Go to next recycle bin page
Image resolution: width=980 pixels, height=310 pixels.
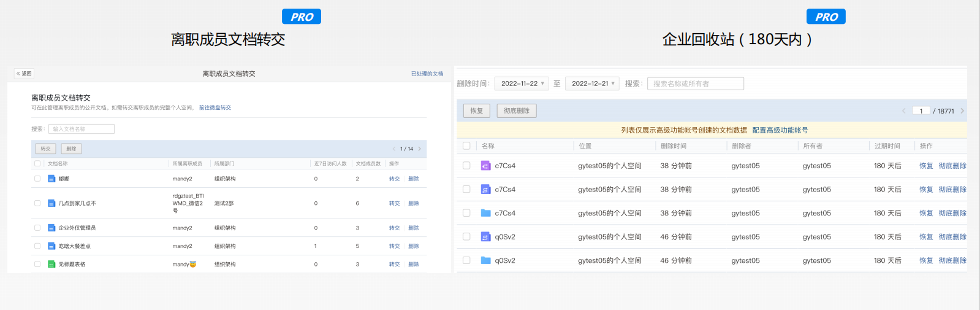(962, 111)
